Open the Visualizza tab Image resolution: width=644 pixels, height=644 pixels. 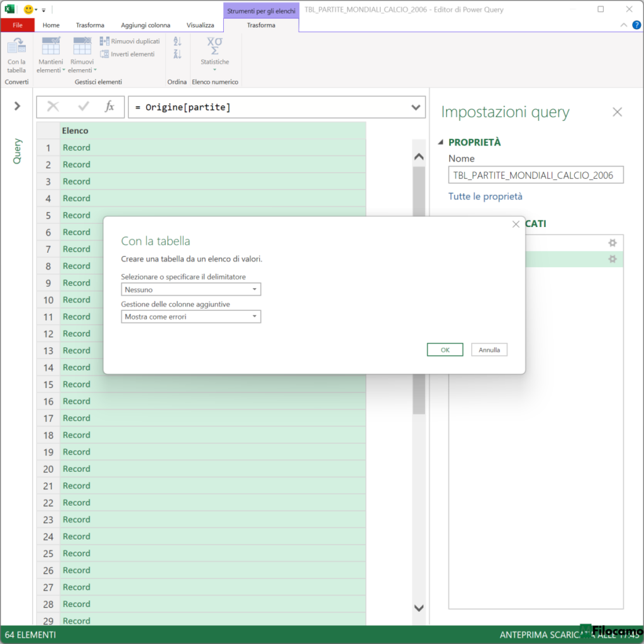[201, 25]
